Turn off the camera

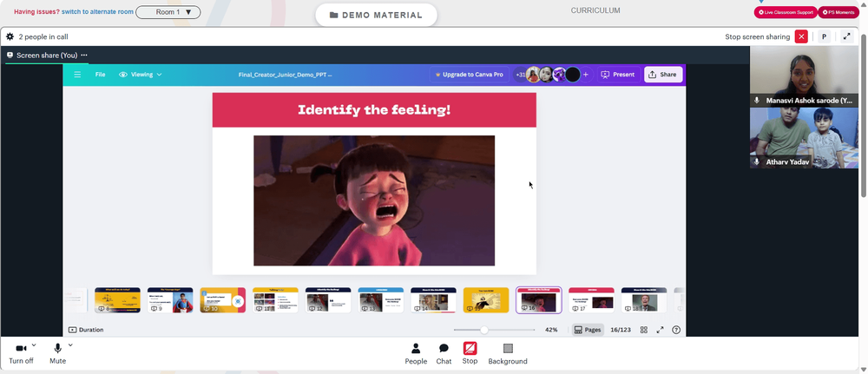pyautogui.click(x=21, y=349)
